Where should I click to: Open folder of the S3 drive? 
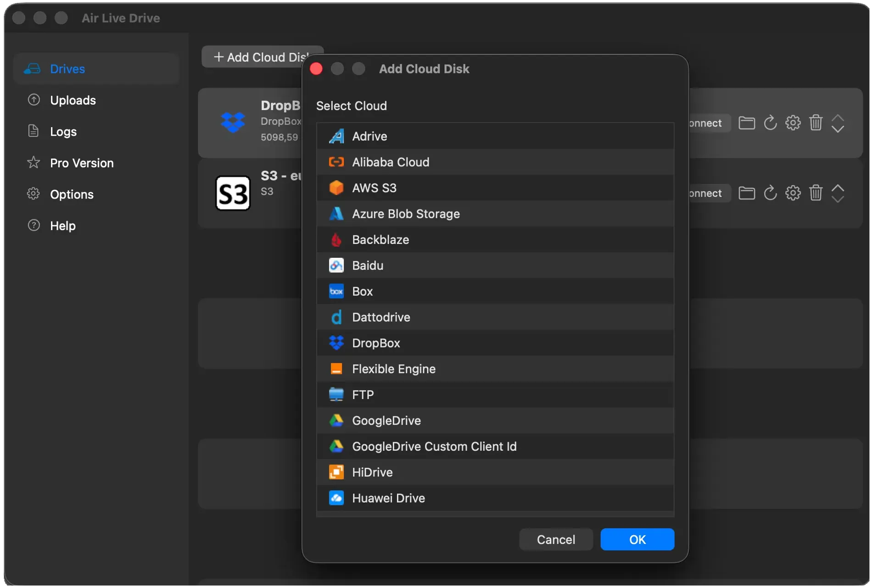[746, 193]
